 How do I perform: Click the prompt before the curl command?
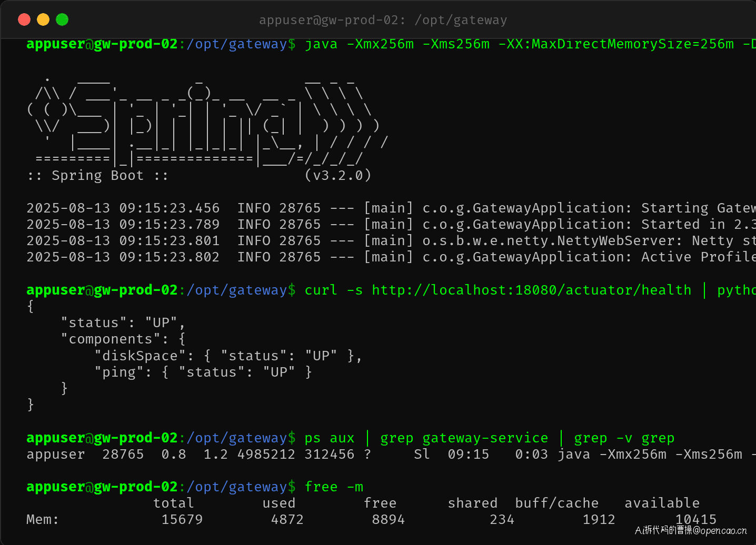pos(161,290)
